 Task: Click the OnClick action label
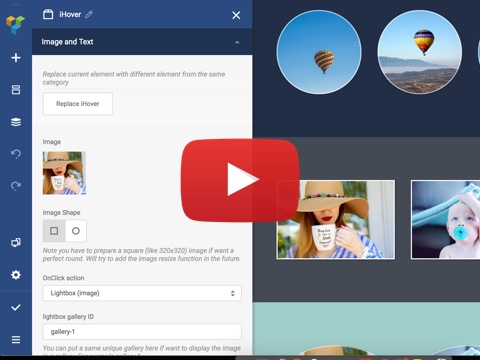(63, 278)
